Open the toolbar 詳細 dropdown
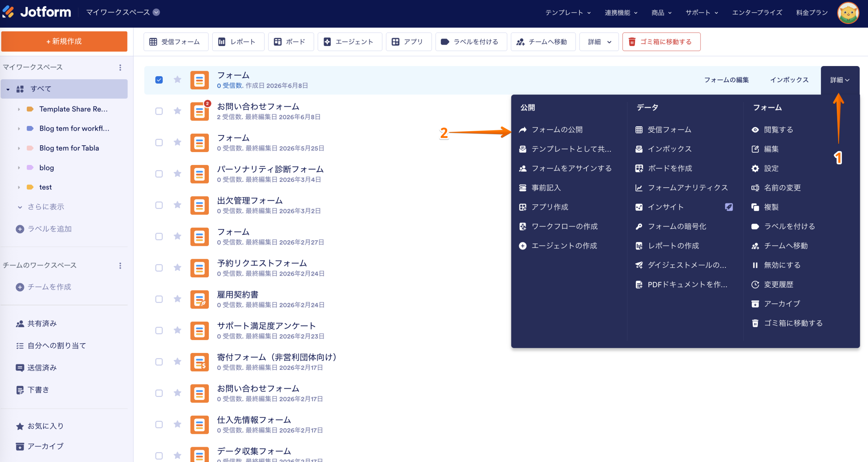The width and height of the screenshot is (868, 462). coord(599,42)
